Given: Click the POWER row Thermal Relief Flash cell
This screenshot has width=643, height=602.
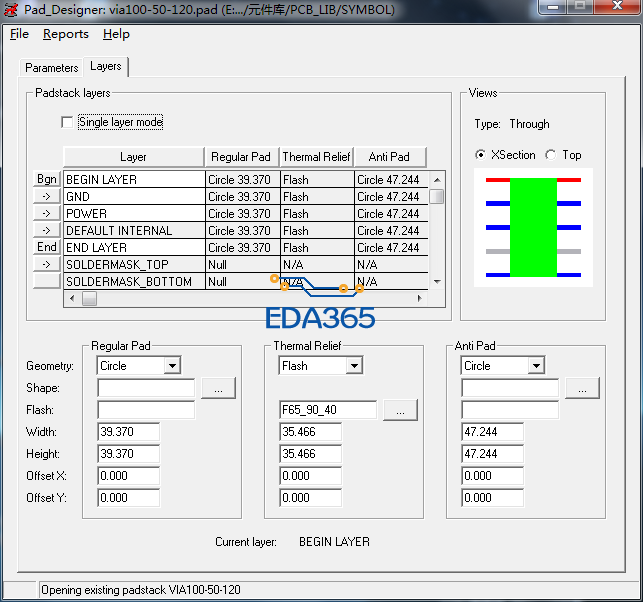Looking at the screenshot, I should (x=317, y=214).
